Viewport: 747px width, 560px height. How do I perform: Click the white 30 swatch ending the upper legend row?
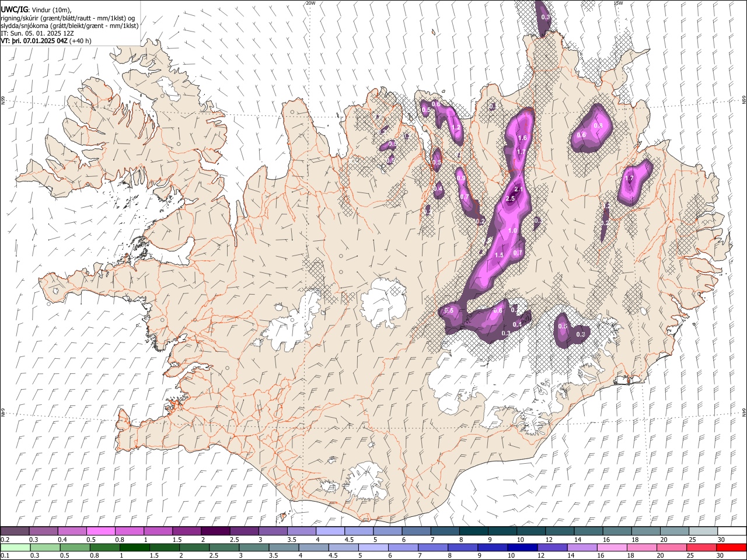(731, 531)
